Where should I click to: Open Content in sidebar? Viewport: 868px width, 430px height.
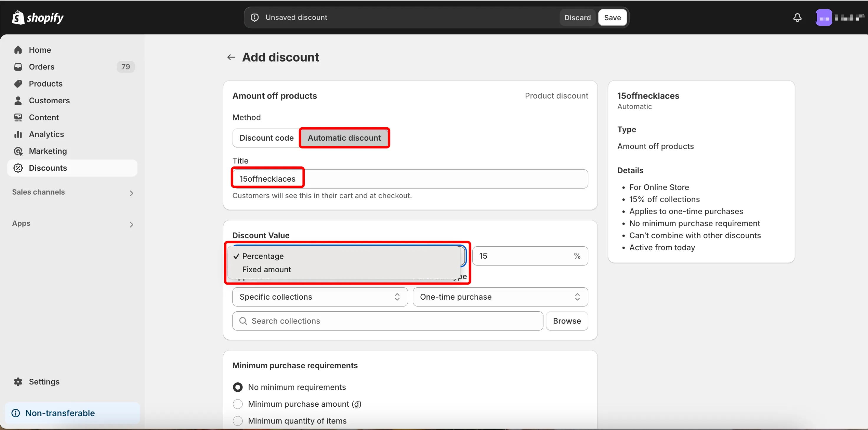[x=72, y=117]
